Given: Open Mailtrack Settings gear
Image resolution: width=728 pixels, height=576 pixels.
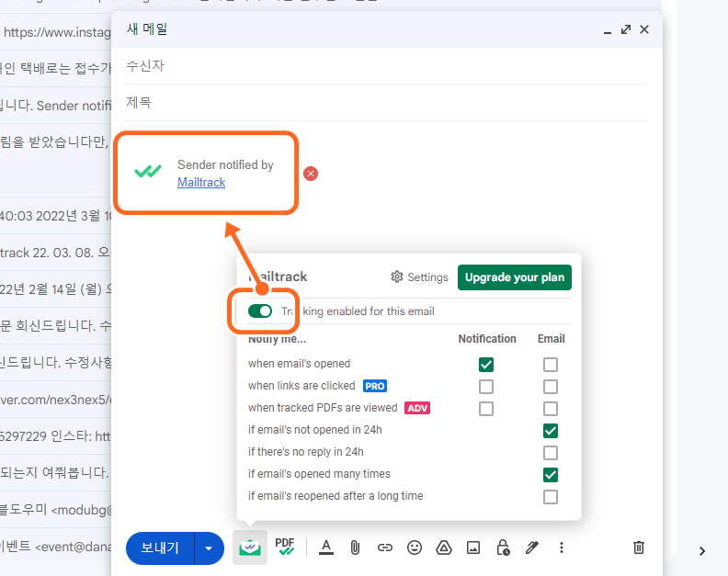Looking at the screenshot, I should click(x=419, y=277).
